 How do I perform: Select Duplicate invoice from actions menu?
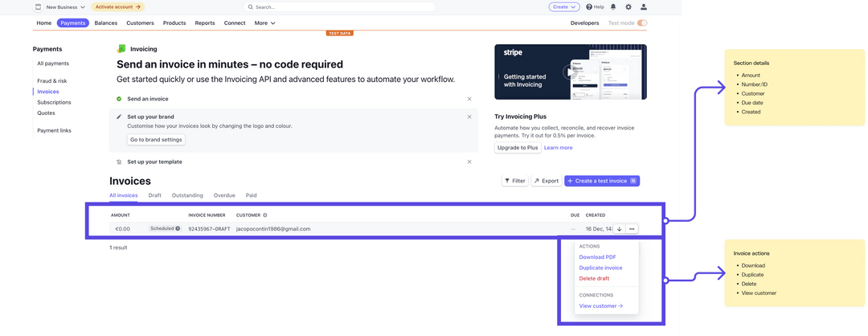pyautogui.click(x=600, y=268)
